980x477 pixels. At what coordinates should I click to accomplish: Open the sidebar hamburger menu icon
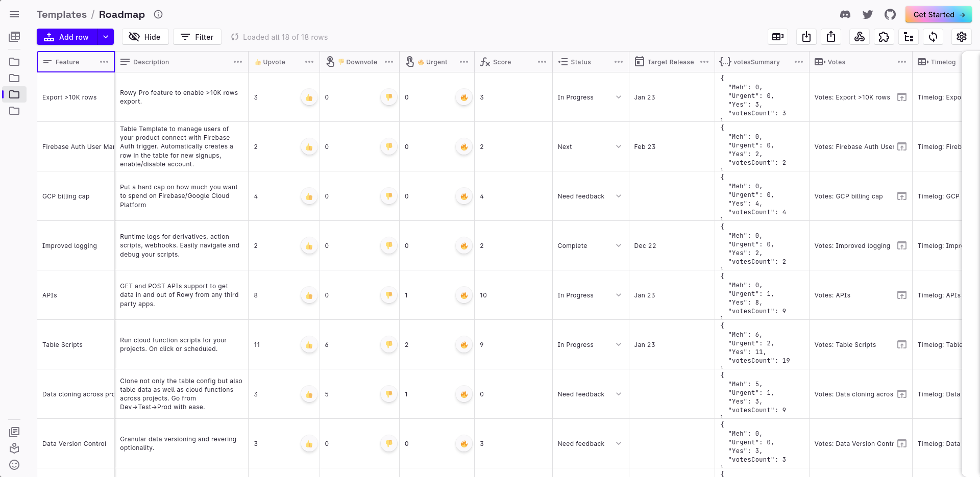coord(14,14)
